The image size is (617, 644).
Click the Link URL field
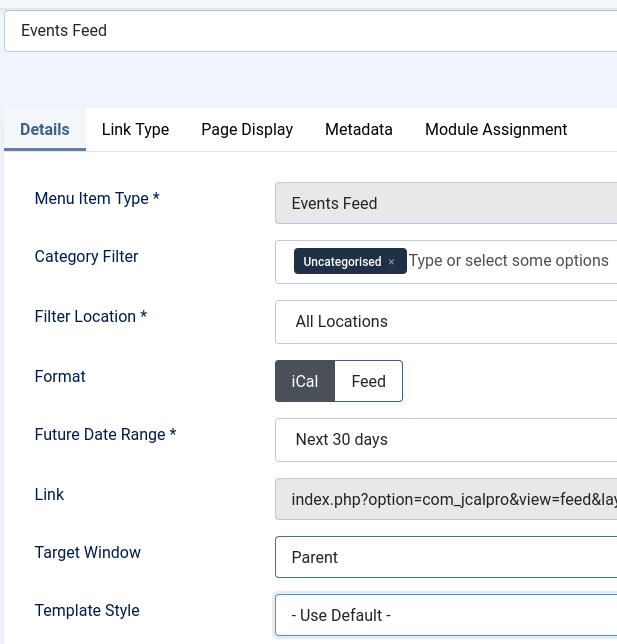446,499
